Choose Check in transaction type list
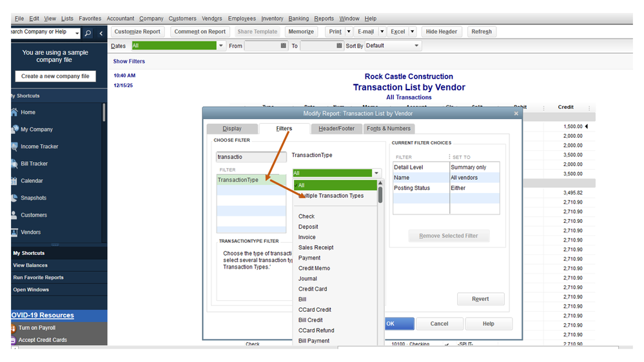 click(x=306, y=216)
